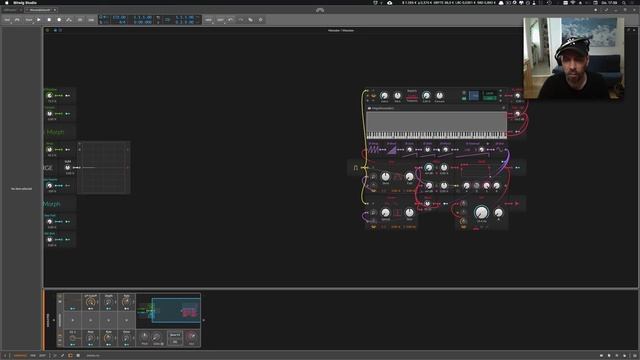This screenshot has height=360, width=640.
Task: Switch to EDIT view in footer
Action: (42, 356)
